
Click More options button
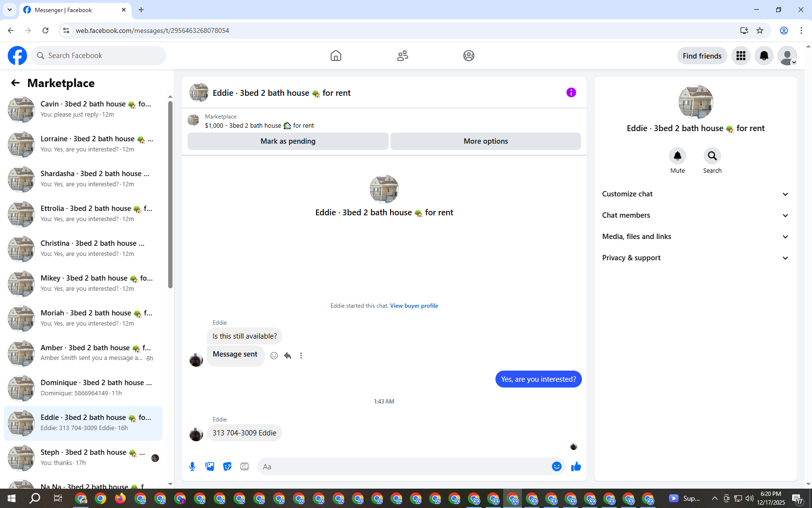[486, 141]
